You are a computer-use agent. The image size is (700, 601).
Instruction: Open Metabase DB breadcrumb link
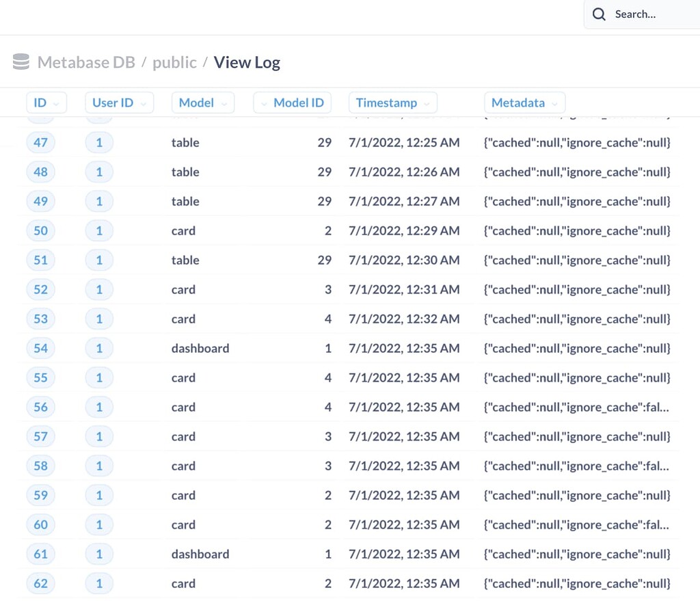coord(86,62)
